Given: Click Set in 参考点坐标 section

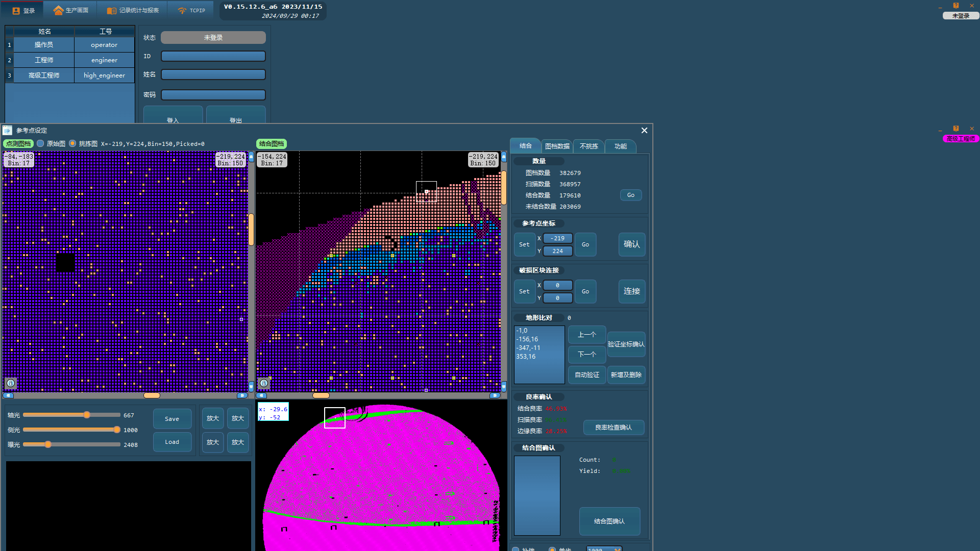Looking at the screenshot, I should click(524, 245).
